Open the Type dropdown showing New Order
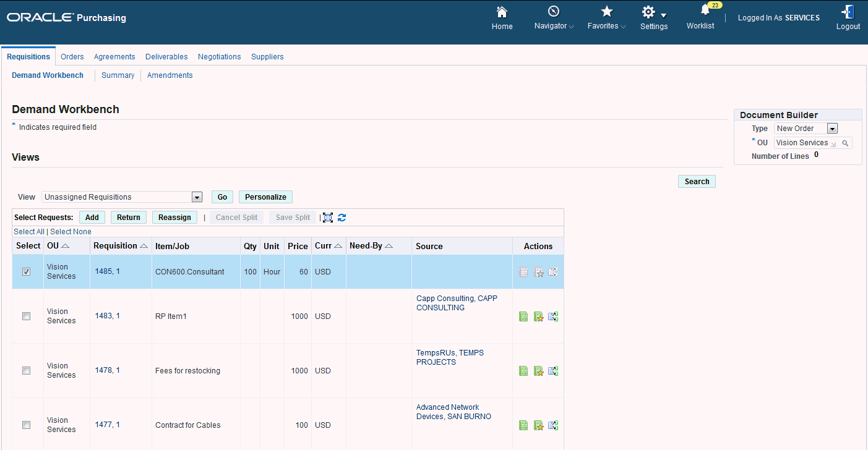The height and width of the screenshot is (450, 868). (806, 129)
